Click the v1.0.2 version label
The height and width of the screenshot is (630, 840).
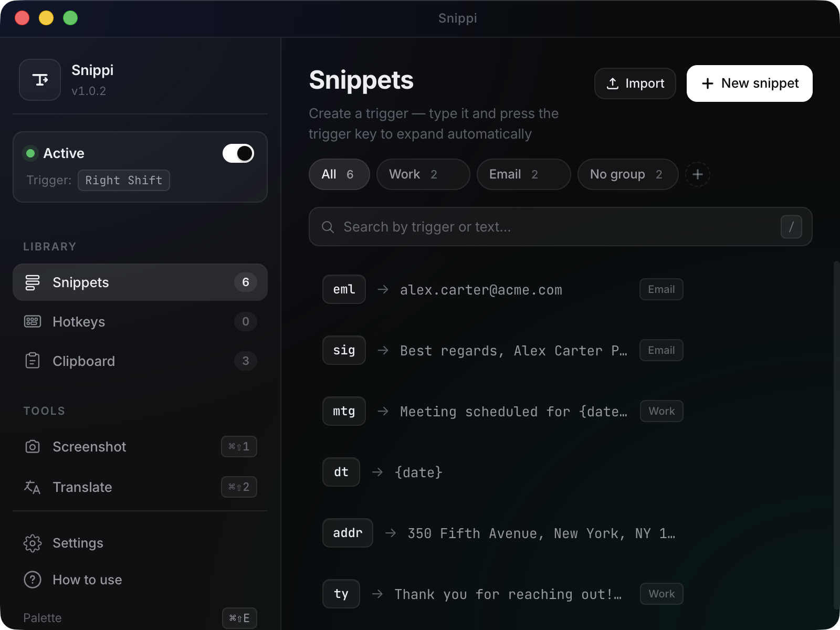pyautogui.click(x=89, y=91)
